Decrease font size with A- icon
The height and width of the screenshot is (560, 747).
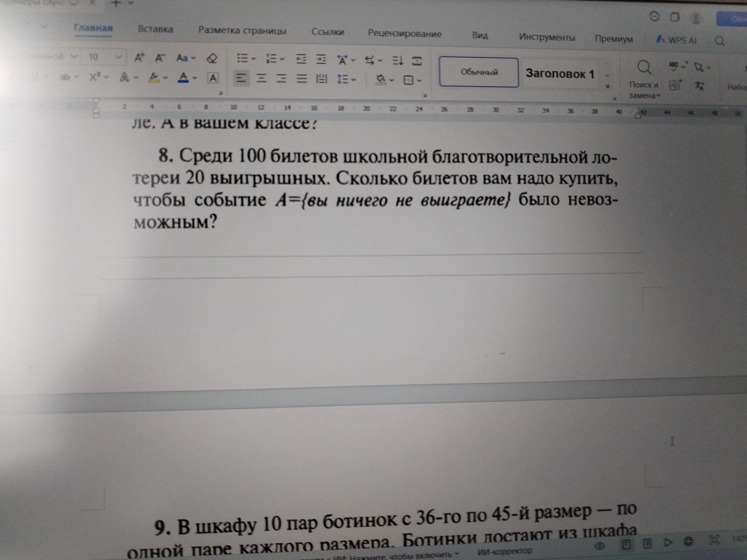coord(160,58)
